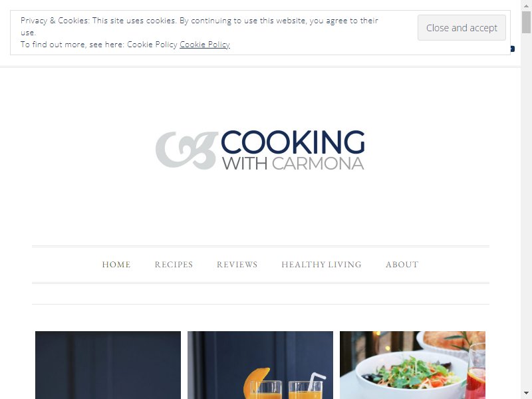532x399 pixels.
Task: Dismiss cookie notice with Close and accept
Action: (462, 28)
